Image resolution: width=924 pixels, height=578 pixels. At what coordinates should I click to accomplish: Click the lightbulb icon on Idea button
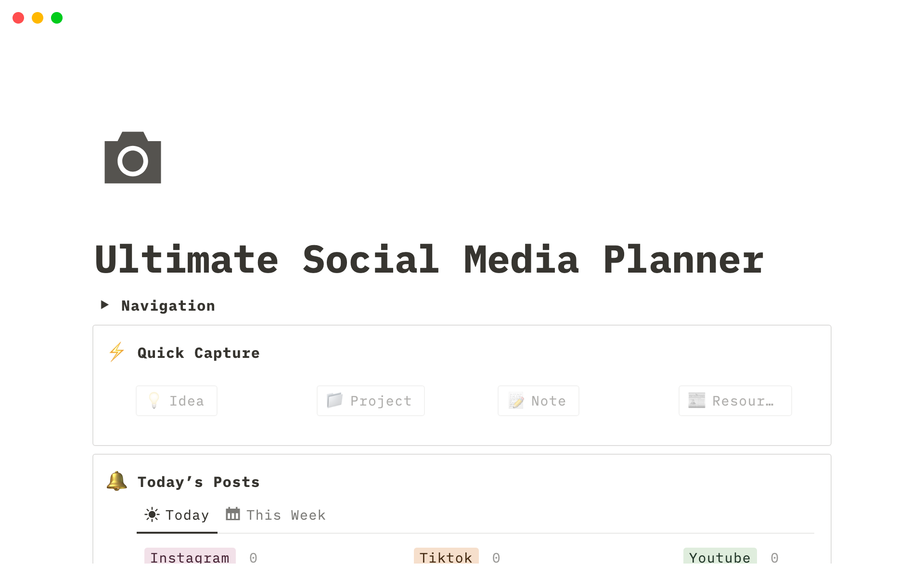point(154,401)
